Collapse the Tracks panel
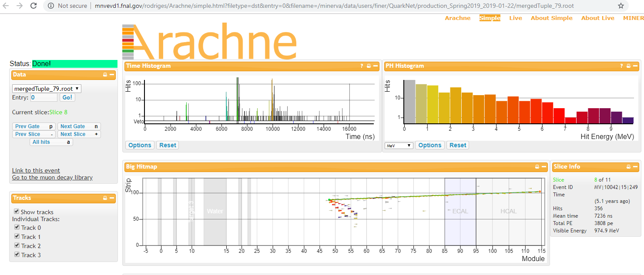This screenshot has width=644, height=275. [112, 198]
